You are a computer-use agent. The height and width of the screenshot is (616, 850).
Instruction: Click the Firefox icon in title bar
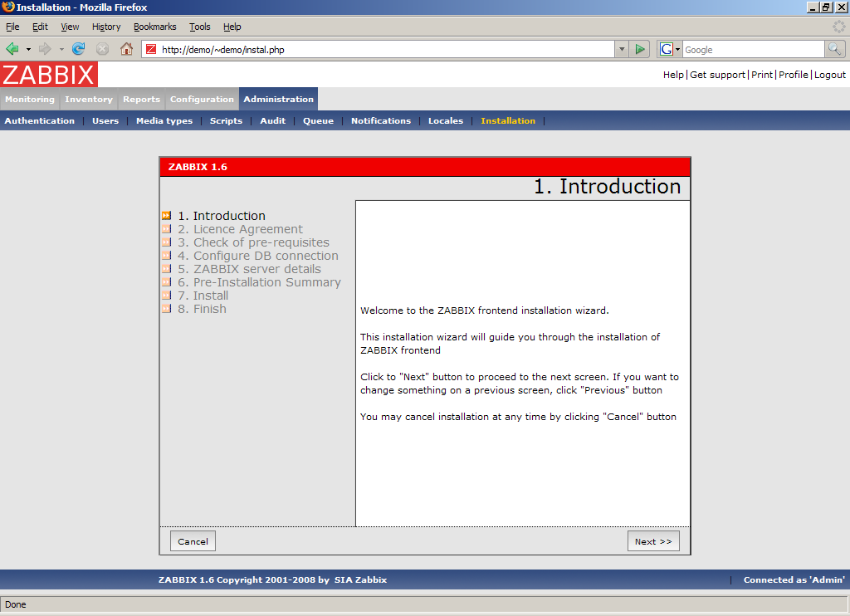[x=7, y=7]
